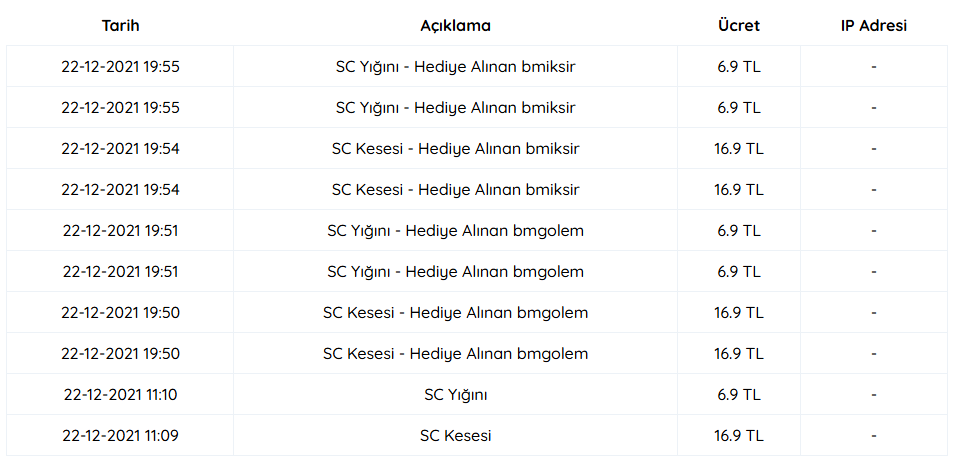This screenshot has height=468, width=962.
Task: Click the IP Adresi column header
Action: pyautogui.click(x=874, y=26)
